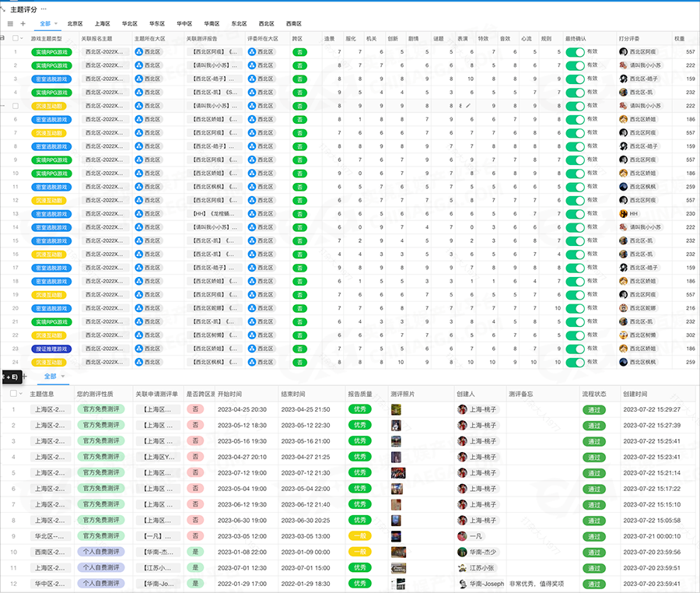Switch to the 西南区 tab

tap(293, 24)
